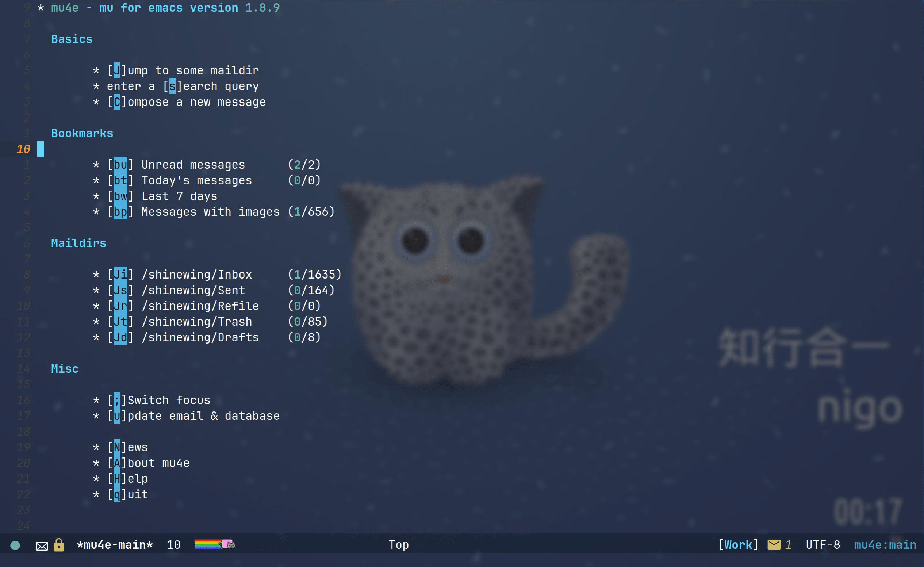
Task: Click the UTF-8 encoding indicator
Action: [x=823, y=544]
